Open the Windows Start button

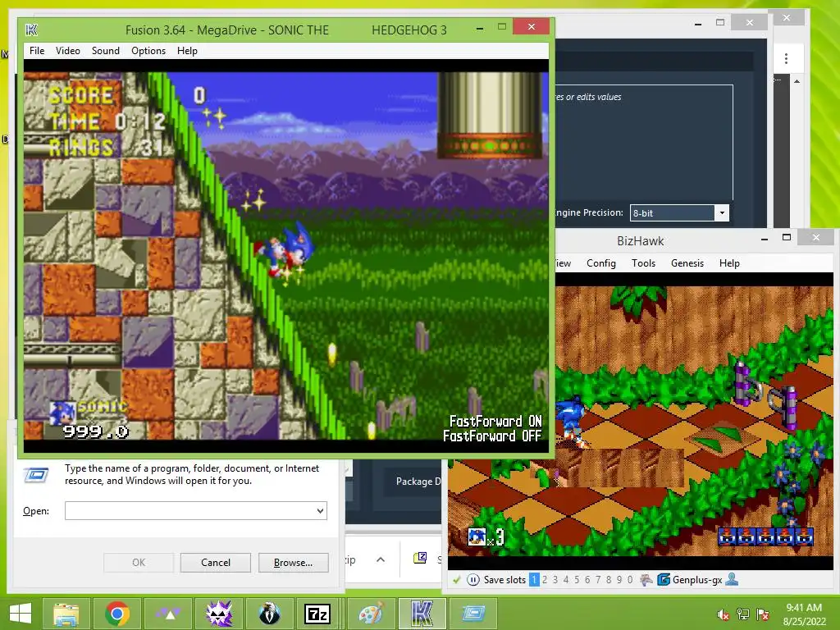(21, 614)
